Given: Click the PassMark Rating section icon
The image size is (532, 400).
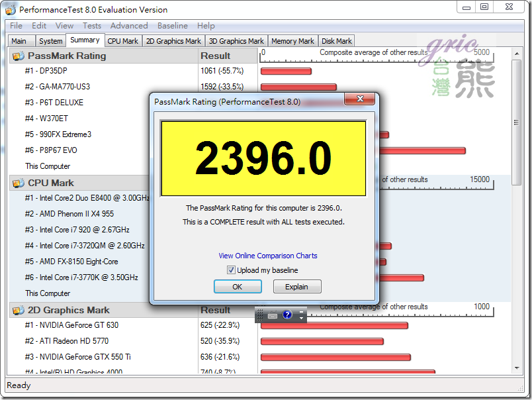Looking at the screenshot, I should (19, 56).
